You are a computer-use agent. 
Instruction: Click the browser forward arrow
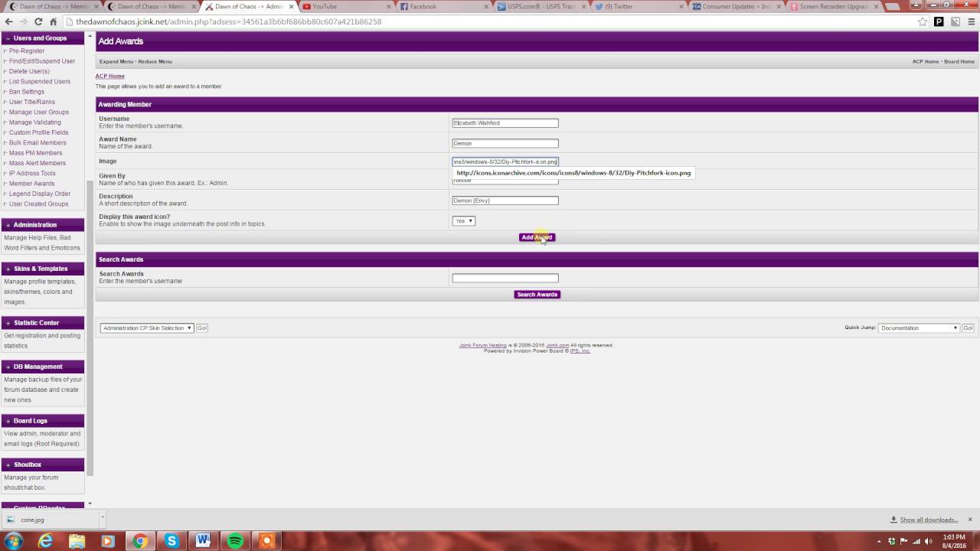point(24,21)
